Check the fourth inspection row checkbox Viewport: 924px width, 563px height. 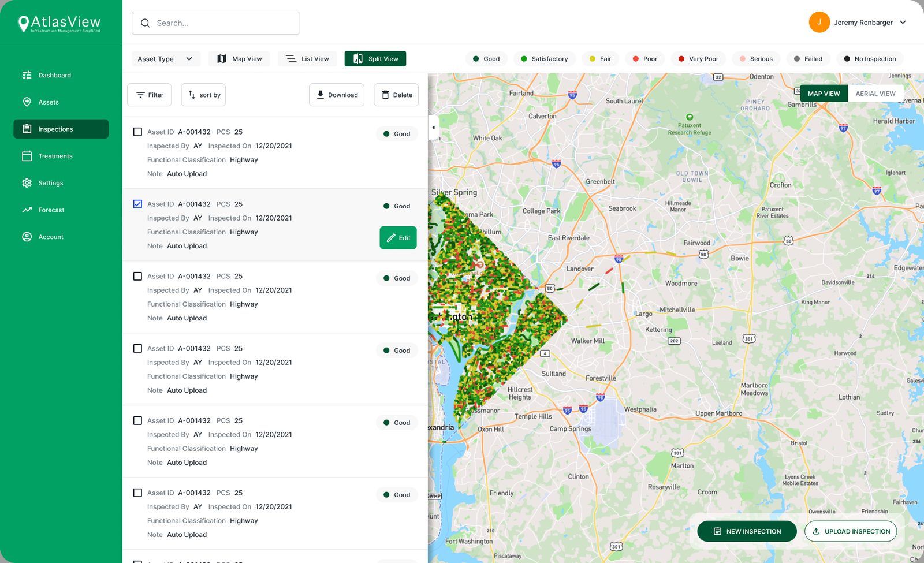pyautogui.click(x=137, y=348)
